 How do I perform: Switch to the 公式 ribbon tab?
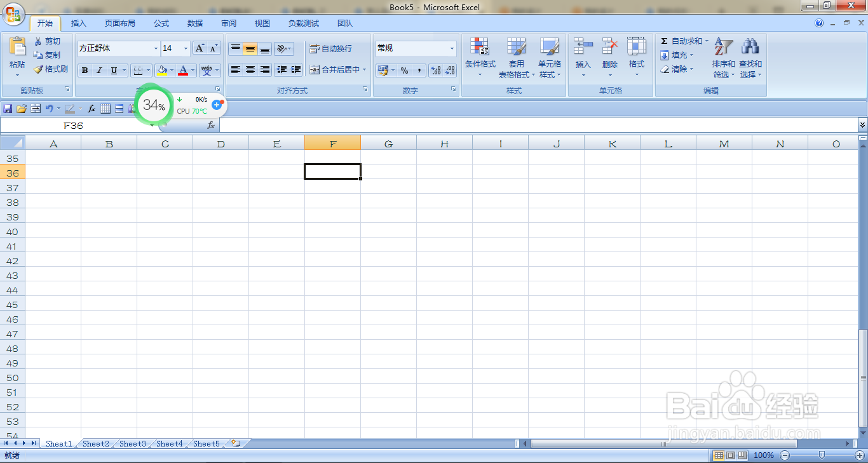[x=161, y=23]
